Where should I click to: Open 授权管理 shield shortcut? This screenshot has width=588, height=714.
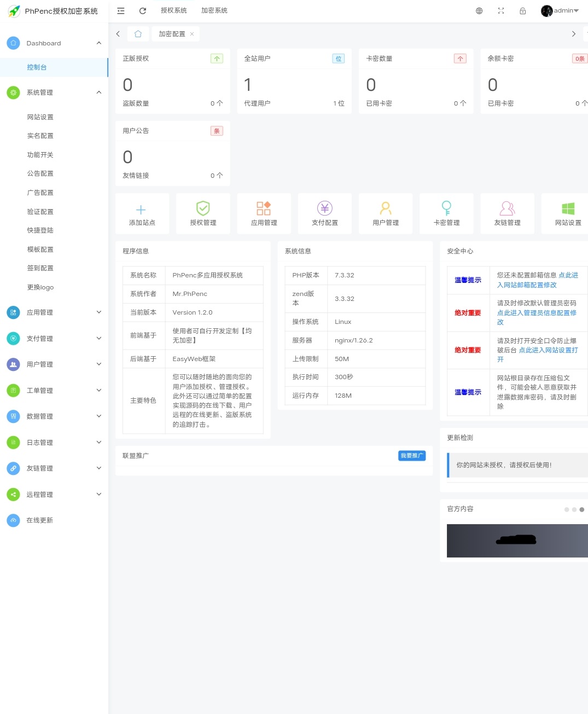pyautogui.click(x=203, y=213)
